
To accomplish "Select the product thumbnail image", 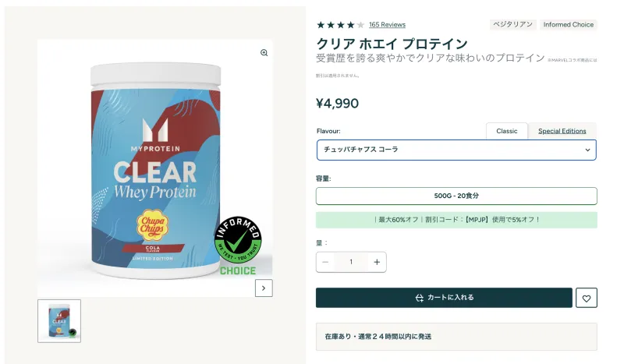I will (59, 321).
